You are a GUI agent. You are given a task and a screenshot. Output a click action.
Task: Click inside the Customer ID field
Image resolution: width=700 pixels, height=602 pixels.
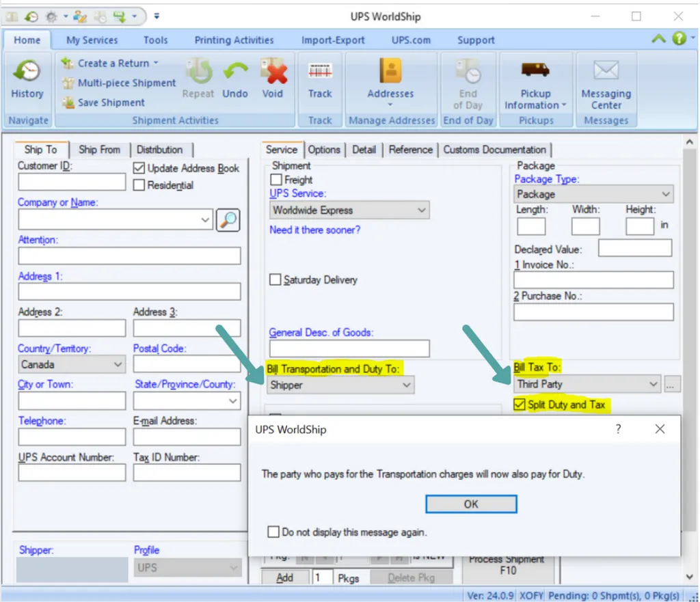coord(70,182)
